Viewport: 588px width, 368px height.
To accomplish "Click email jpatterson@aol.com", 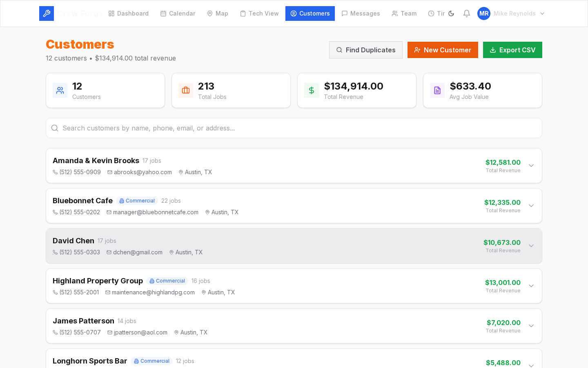I will (x=140, y=332).
